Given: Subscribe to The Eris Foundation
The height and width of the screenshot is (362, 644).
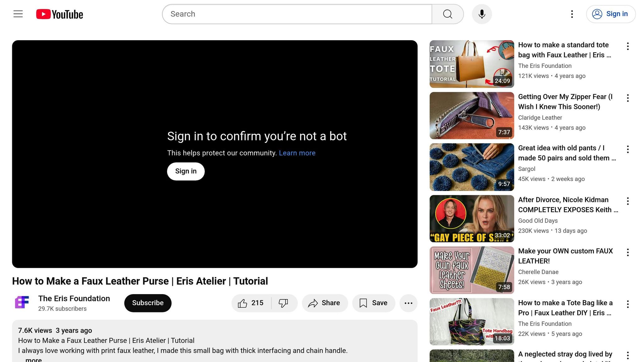Looking at the screenshot, I should pyautogui.click(x=148, y=303).
